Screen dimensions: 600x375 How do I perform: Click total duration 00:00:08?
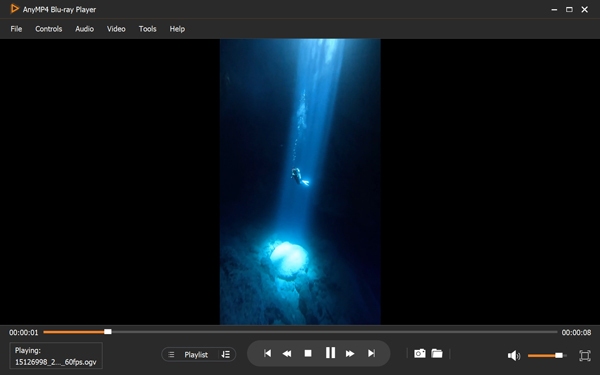click(576, 333)
